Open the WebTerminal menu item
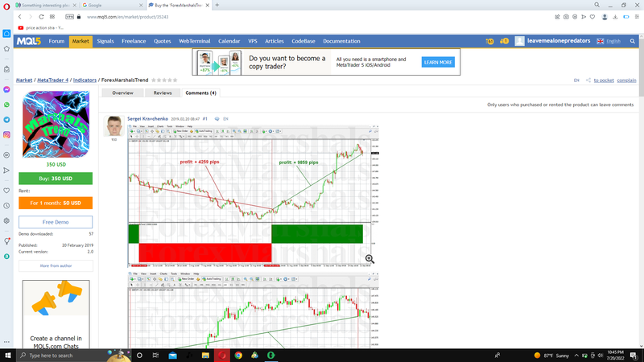Viewport: 644px width, 362px height. point(194,41)
